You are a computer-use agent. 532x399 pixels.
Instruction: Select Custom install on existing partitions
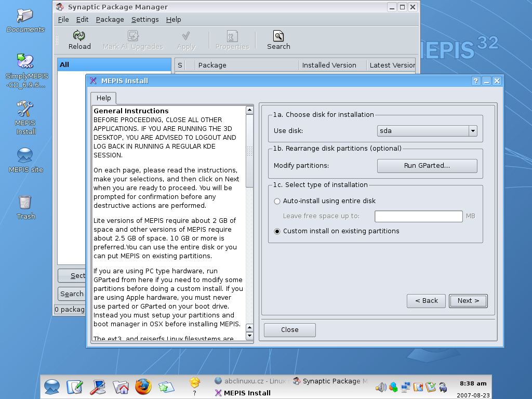(277, 231)
